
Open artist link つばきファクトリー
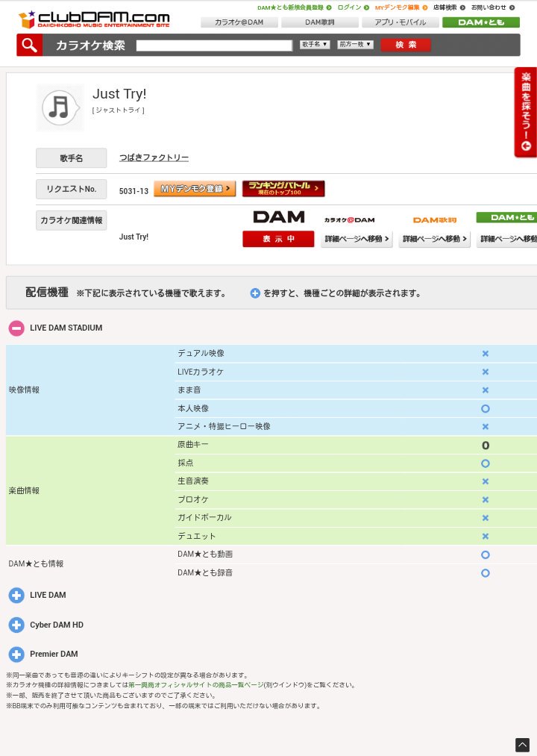154,157
